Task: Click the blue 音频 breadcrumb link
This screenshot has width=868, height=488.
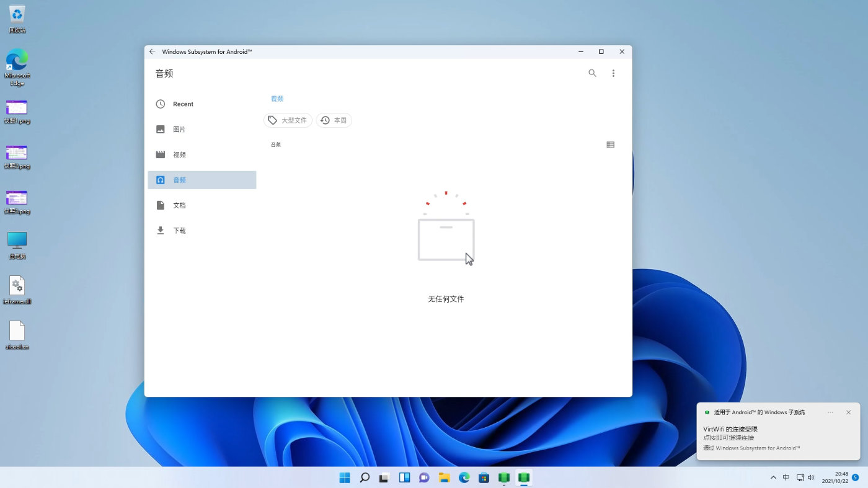Action: 277,99
